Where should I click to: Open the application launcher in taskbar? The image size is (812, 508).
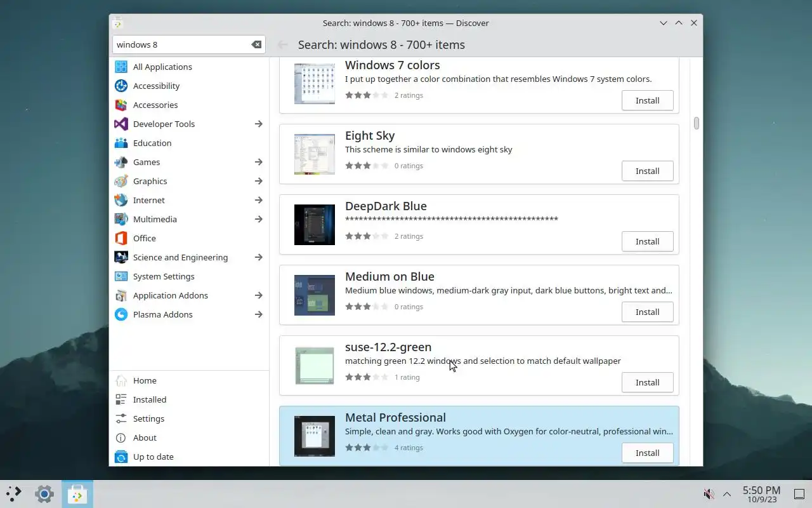click(x=14, y=493)
